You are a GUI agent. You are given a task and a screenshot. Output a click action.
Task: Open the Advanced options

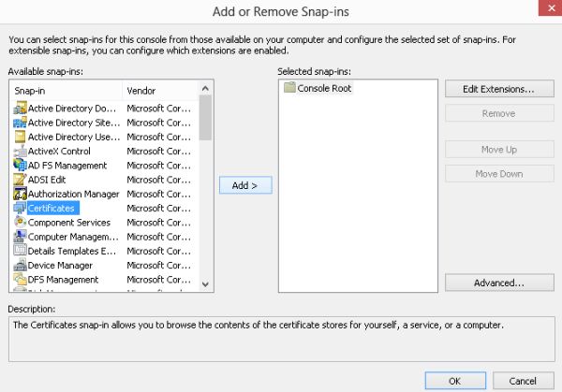coord(499,283)
